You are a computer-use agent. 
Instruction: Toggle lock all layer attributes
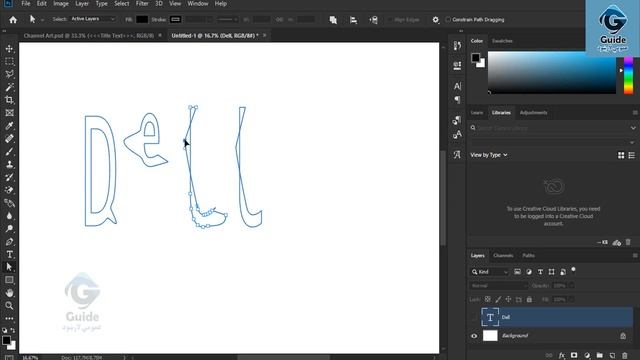[529, 299]
